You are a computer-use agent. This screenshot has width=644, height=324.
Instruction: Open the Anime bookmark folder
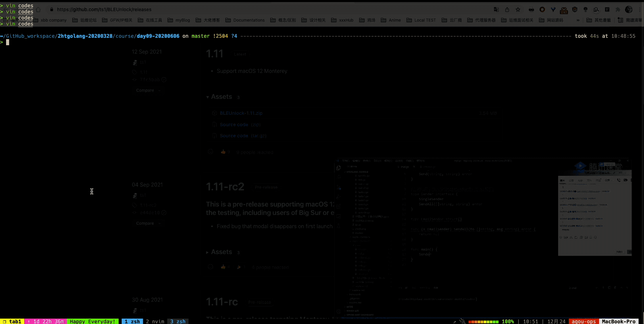tap(391, 20)
